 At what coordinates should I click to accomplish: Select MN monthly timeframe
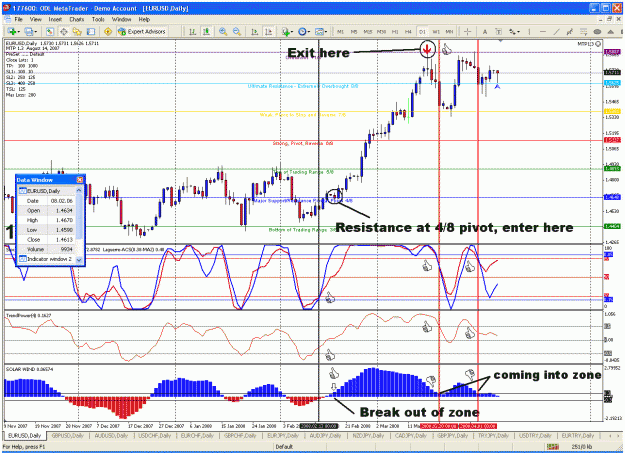(449, 32)
